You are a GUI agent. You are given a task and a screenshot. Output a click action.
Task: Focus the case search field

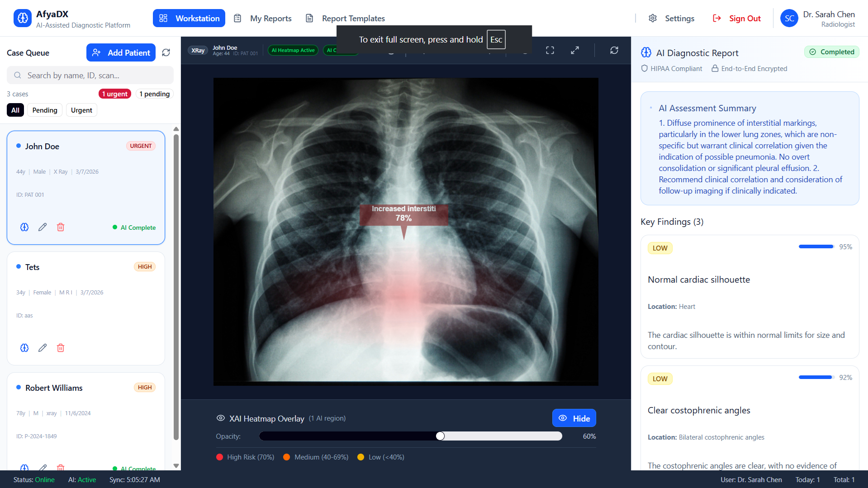point(90,75)
